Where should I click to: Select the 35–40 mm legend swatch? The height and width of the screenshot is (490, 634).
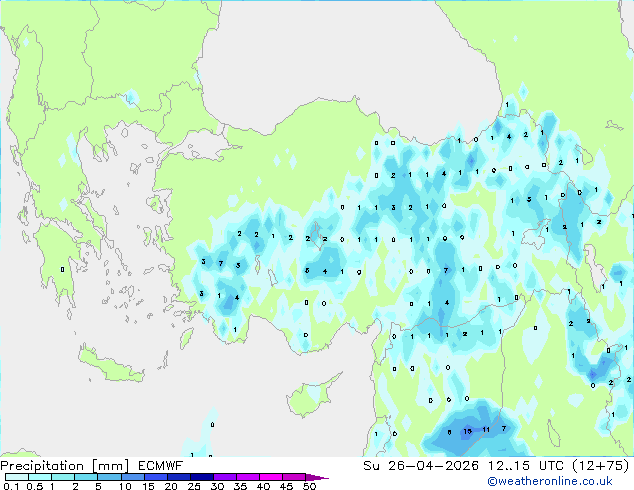(x=248, y=477)
